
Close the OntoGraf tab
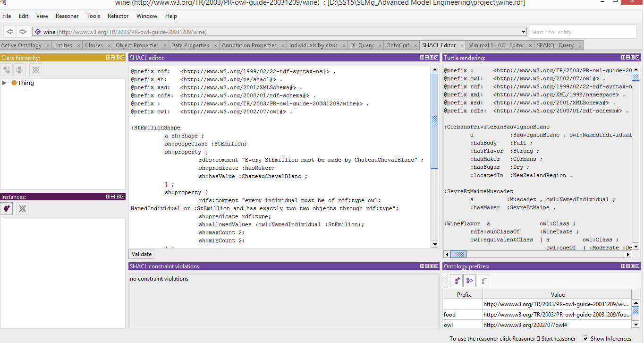pos(415,46)
